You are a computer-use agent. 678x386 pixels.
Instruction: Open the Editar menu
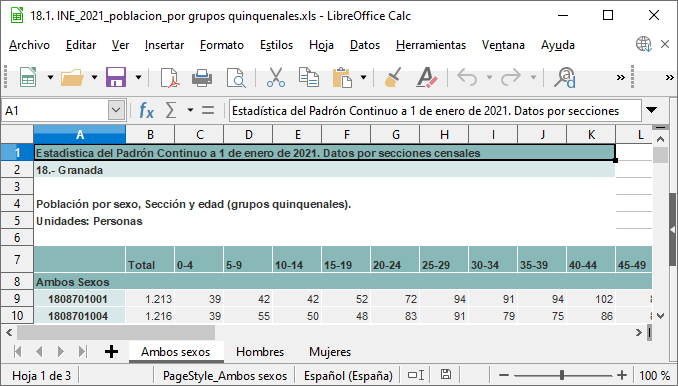(x=81, y=45)
